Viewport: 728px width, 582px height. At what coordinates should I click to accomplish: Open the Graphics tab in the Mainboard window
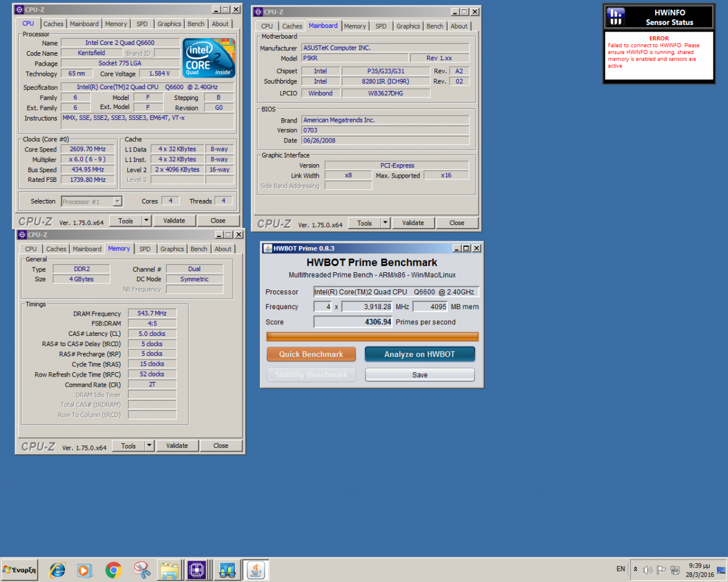408,26
